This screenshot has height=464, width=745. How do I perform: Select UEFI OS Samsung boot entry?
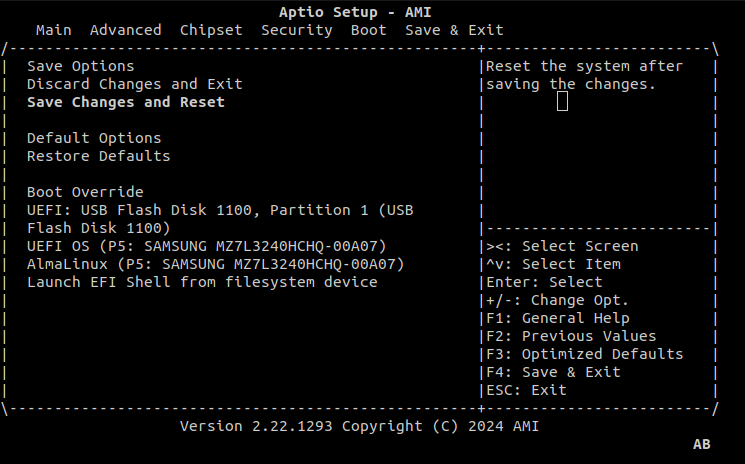click(x=206, y=246)
